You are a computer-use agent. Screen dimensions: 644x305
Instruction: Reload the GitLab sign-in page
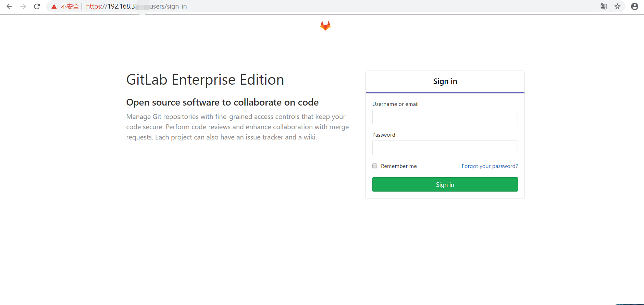coord(37,7)
